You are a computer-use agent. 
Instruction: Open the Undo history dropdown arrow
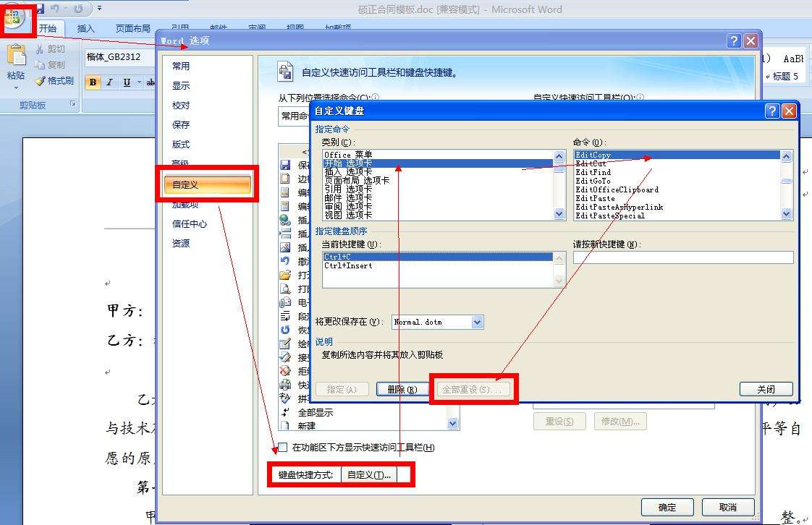pos(65,9)
